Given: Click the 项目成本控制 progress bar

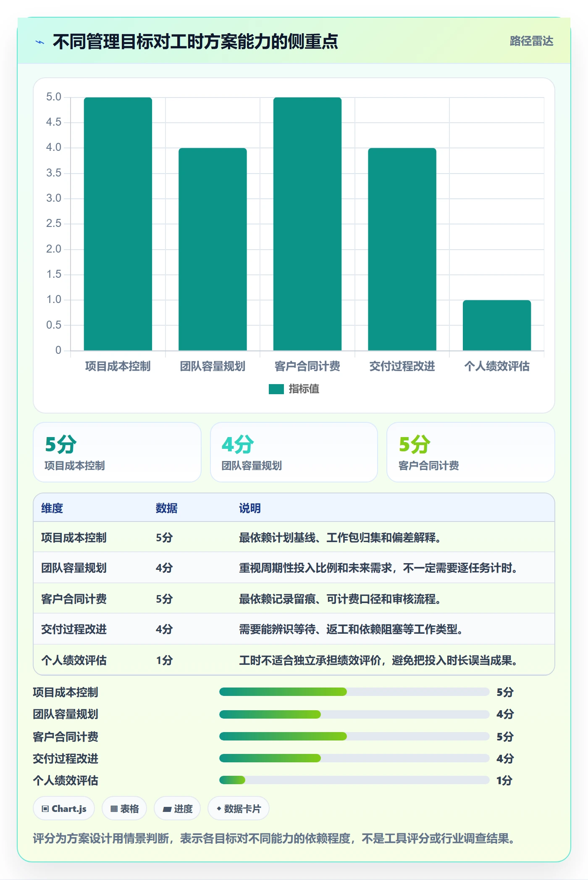Looking at the screenshot, I should pyautogui.click(x=354, y=692).
